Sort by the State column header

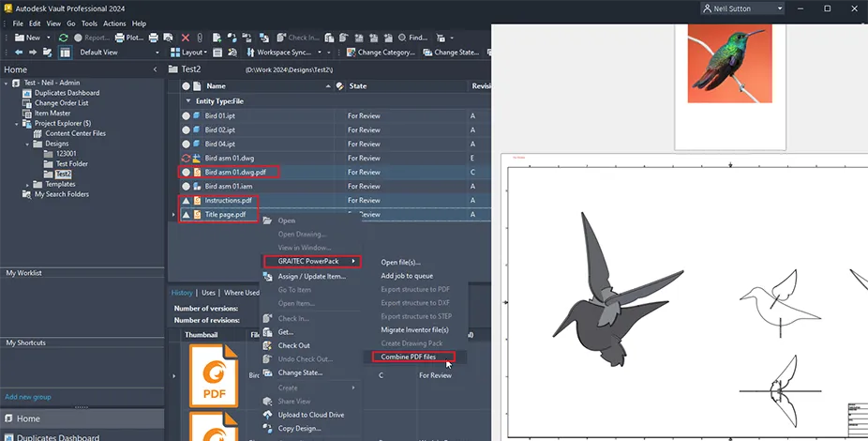pyautogui.click(x=358, y=86)
